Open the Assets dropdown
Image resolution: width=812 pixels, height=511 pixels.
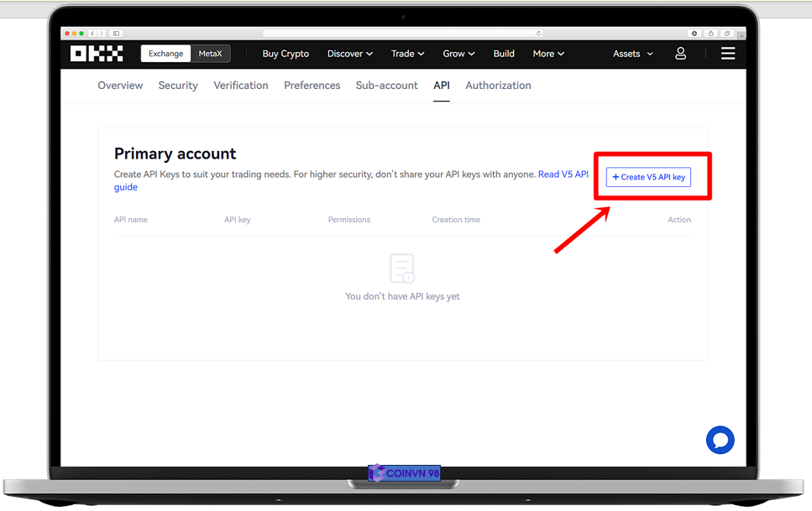tap(632, 54)
